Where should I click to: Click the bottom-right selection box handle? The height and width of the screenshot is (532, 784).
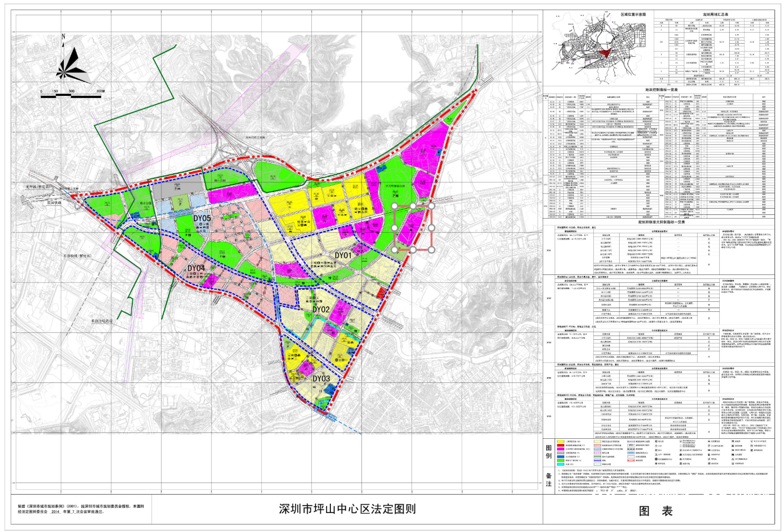pos(431,250)
